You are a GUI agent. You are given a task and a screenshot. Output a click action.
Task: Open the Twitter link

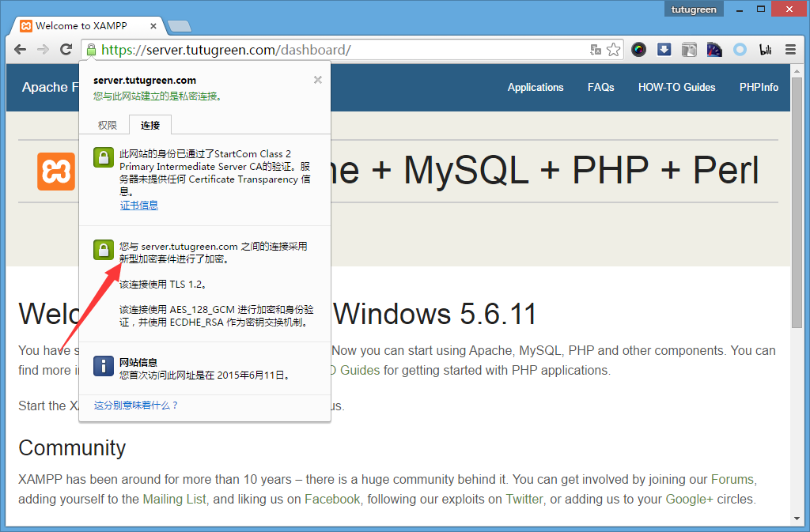[x=524, y=500]
